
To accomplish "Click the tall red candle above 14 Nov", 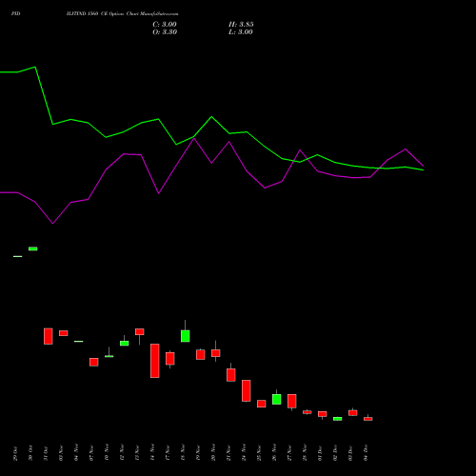I will (155, 361).
